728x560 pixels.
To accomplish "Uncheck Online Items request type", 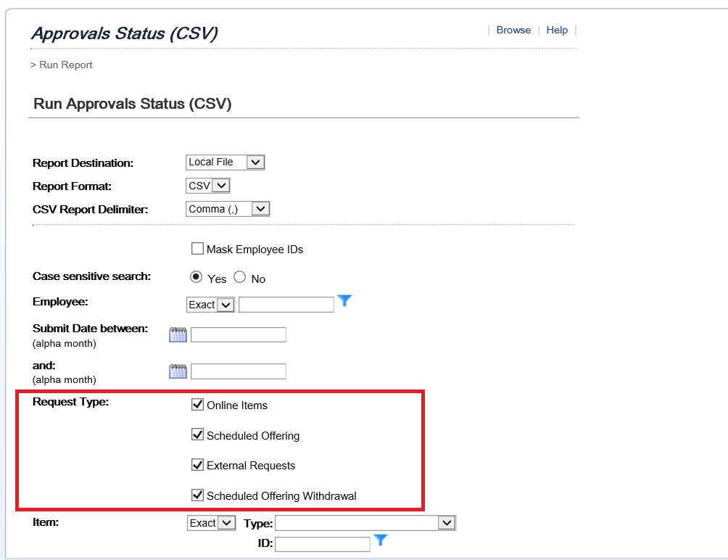I will pyautogui.click(x=197, y=405).
